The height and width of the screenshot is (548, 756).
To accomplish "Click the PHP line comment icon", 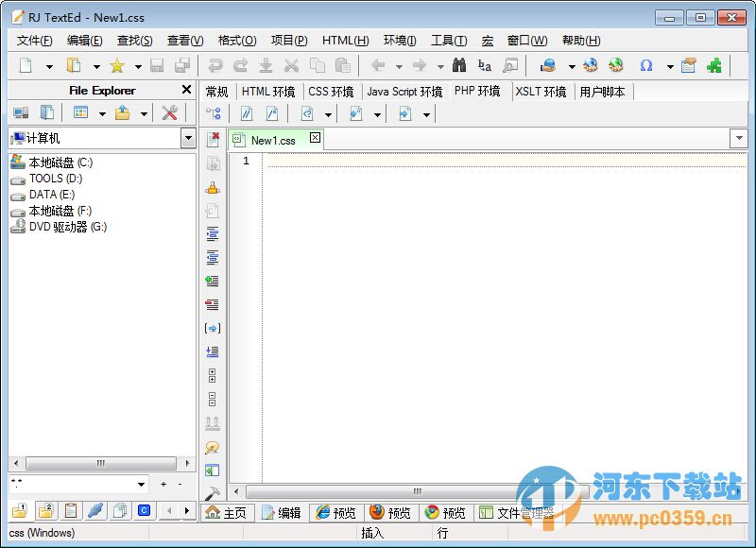I will point(247,113).
